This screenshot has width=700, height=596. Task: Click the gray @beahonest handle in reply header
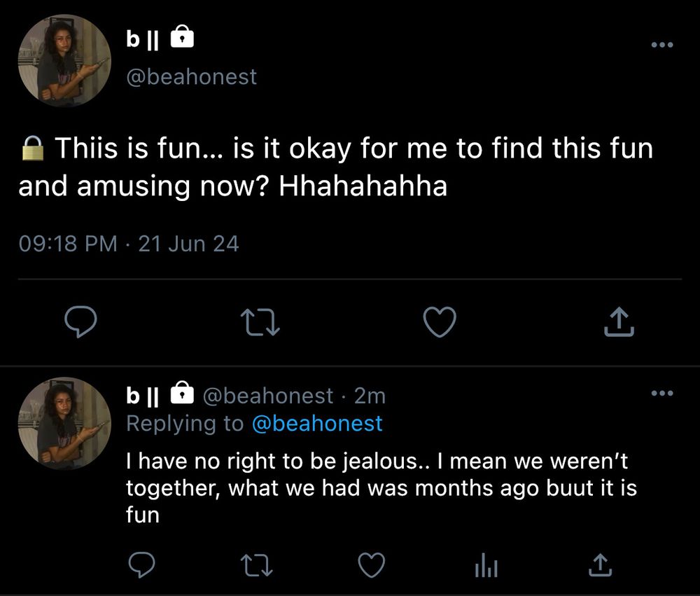click(x=267, y=396)
